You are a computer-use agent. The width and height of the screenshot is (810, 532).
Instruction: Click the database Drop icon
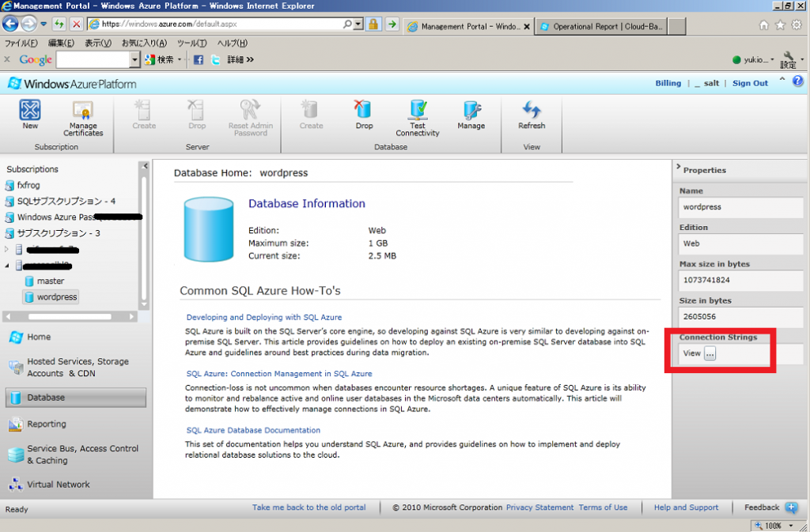pos(364,111)
